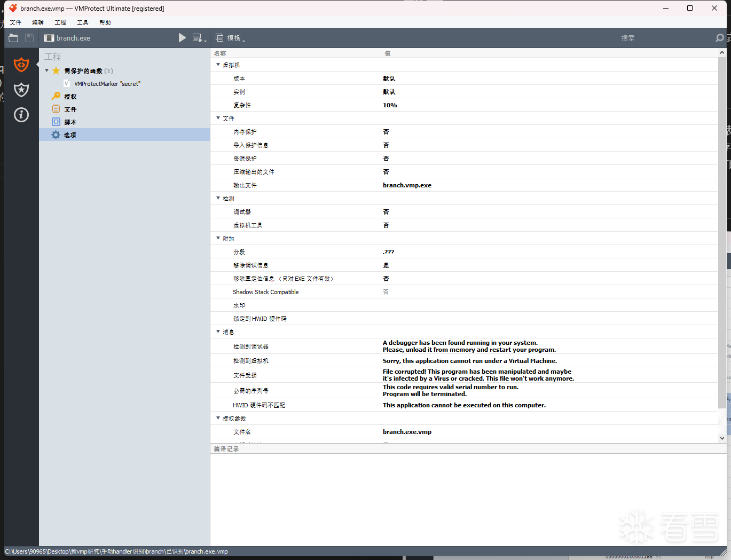Image resolution: width=731 pixels, height=560 pixels.
Task: Toggle the 压缩输出的文件 value 否
Action: coord(386,172)
